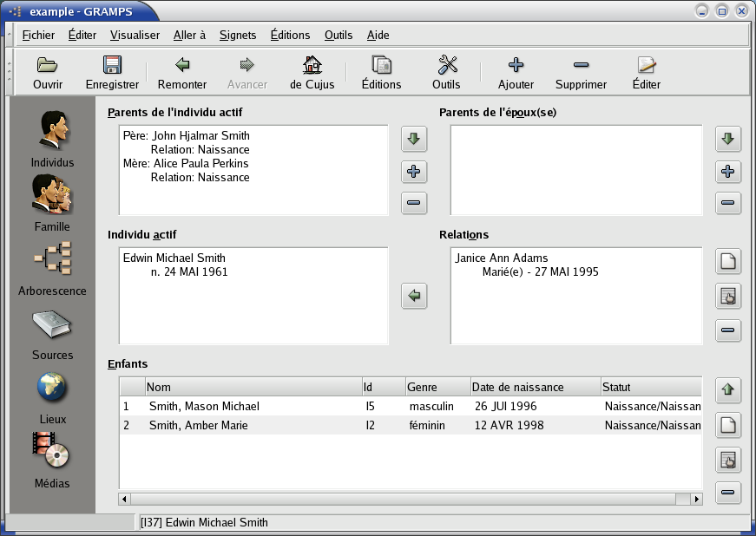756x536 pixels.
Task: Add parents with plus button beside active parents
Action: pyautogui.click(x=414, y=172)
